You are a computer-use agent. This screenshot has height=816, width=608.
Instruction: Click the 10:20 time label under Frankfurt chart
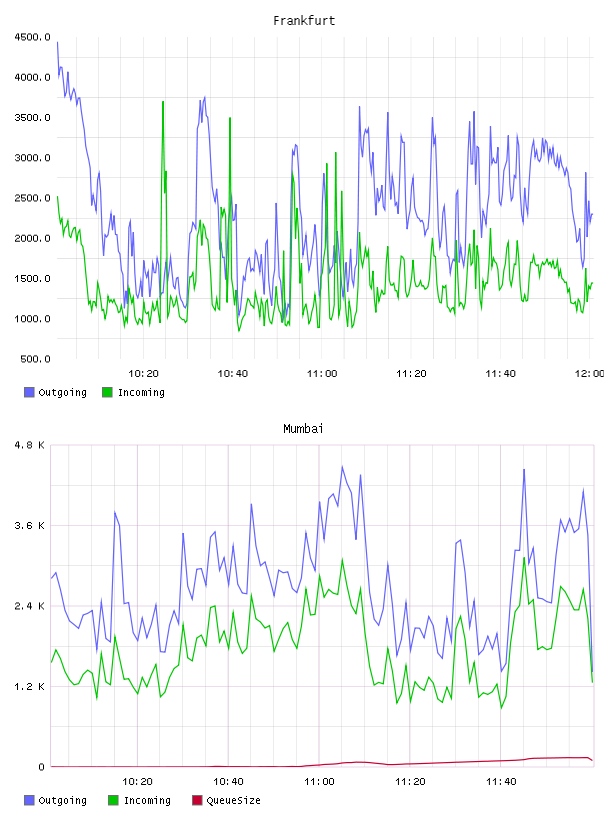[x=143, y=374]
